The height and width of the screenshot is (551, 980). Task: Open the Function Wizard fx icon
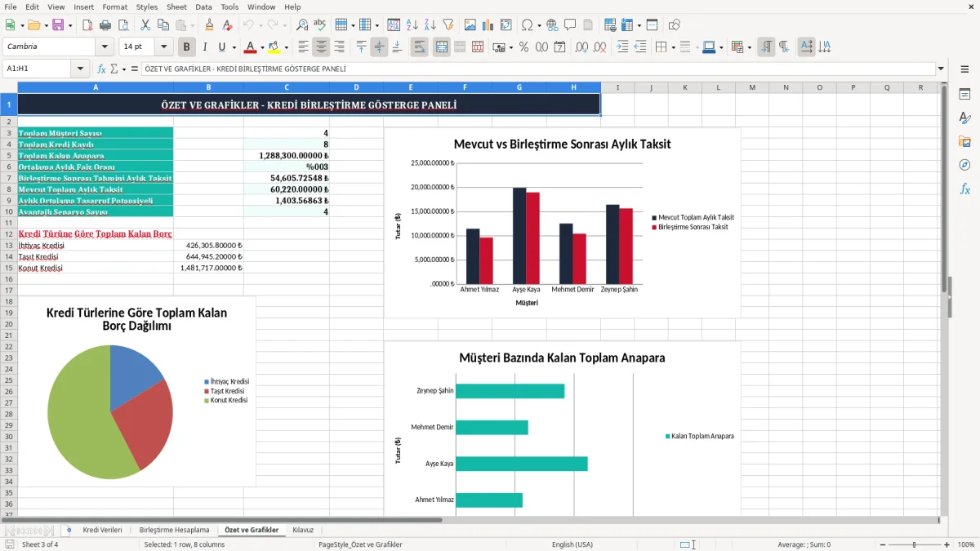tap(101, 69)
